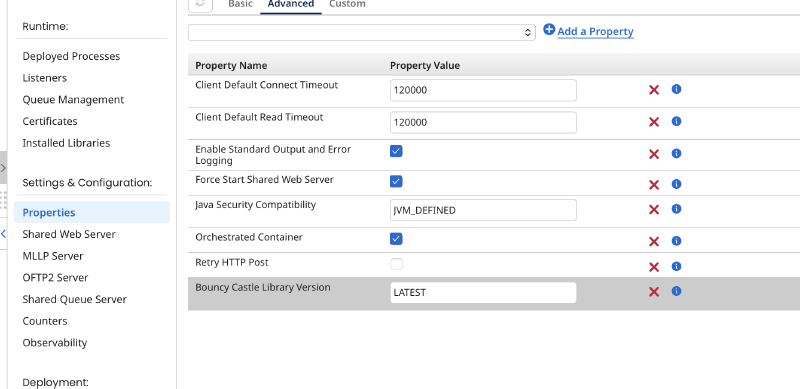Open MLLP Server settings
This screenshot has width=800, height=389.
(x=53, y=256)
